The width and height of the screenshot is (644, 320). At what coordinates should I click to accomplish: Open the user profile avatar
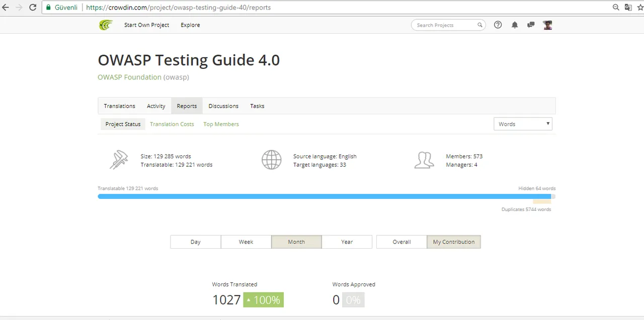click(548, 25)
